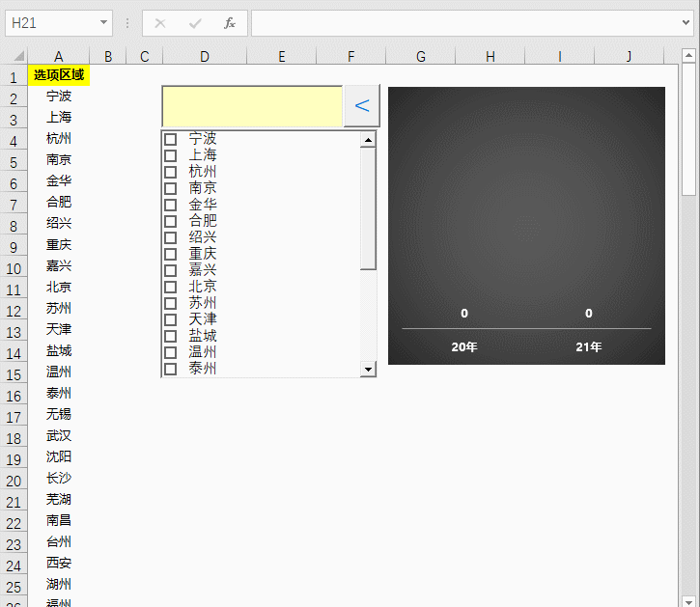Click cell A24 containing 西安
This screenshot has width=700, height=607.
[59, 563]
